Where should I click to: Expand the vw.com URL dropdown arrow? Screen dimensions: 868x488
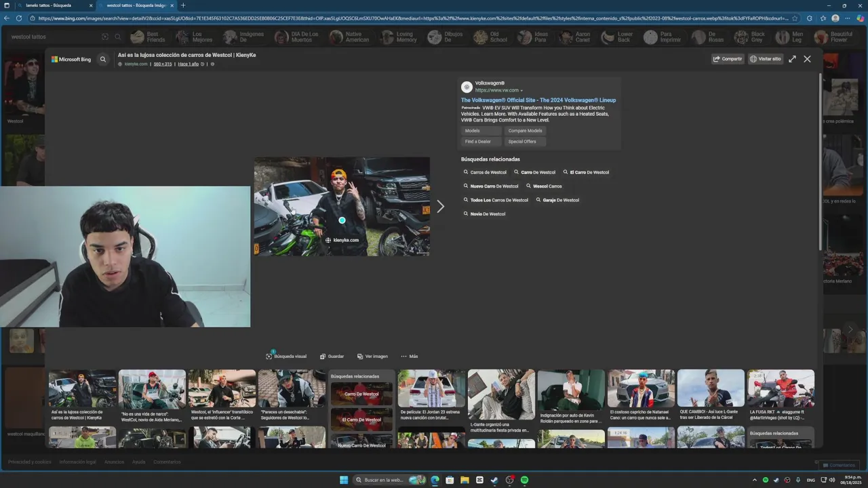521,91
